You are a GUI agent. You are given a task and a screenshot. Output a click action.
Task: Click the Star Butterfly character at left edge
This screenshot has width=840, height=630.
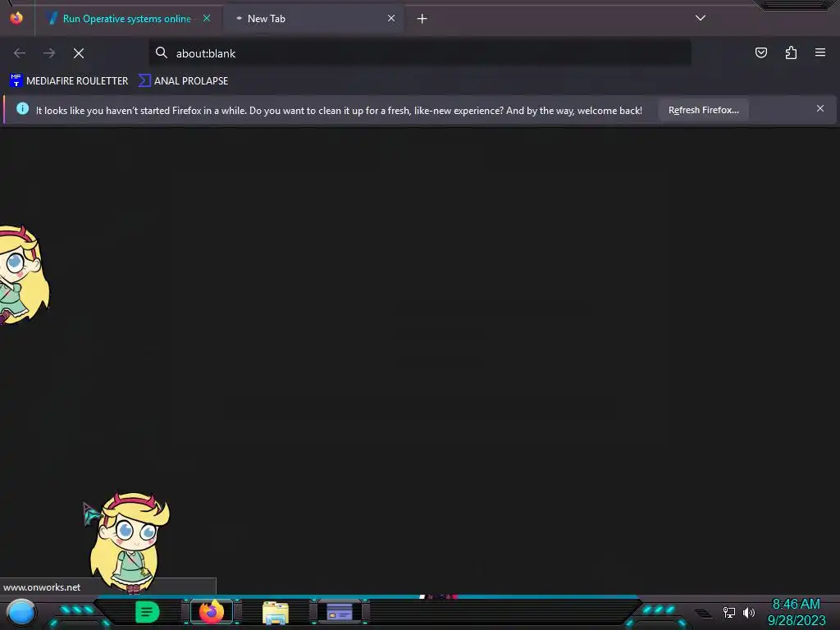coord(24,275)
